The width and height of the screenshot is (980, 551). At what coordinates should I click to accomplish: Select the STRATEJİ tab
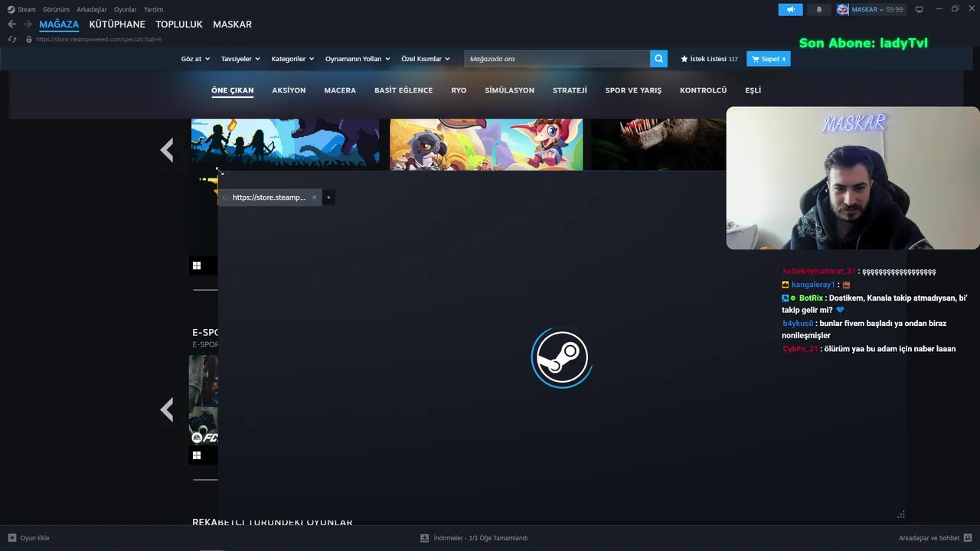tap(570, 90)
